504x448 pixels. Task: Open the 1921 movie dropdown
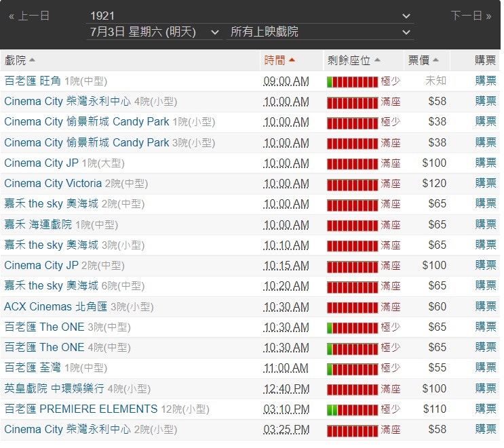click(x=250, y=15)
